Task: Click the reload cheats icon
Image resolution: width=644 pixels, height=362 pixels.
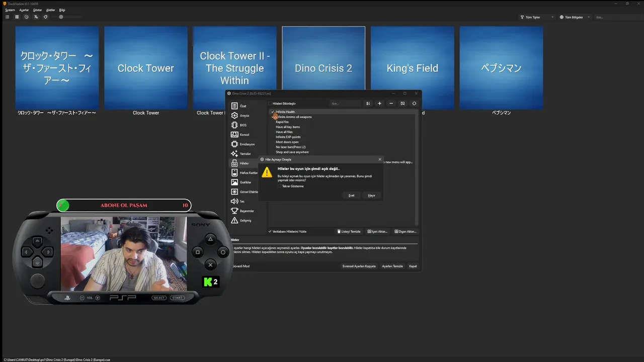Action: coord(414,104)
